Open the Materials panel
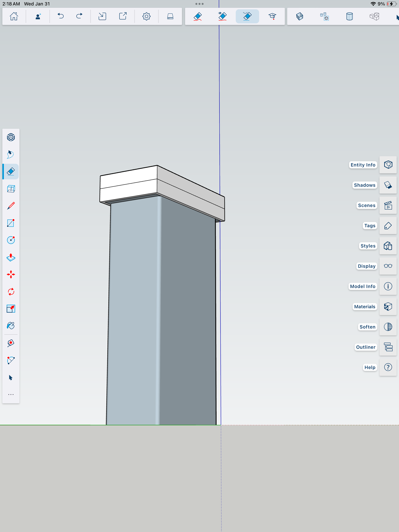399x532 pixels. (x=388, y=307)
